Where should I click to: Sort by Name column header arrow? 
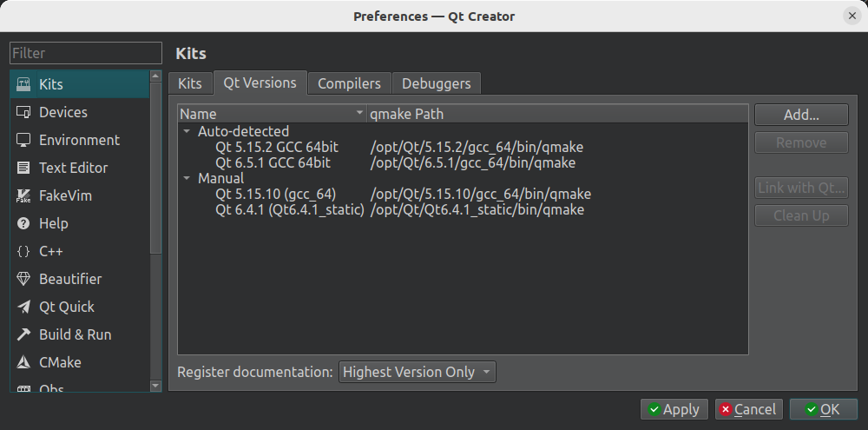coord(359,114)
